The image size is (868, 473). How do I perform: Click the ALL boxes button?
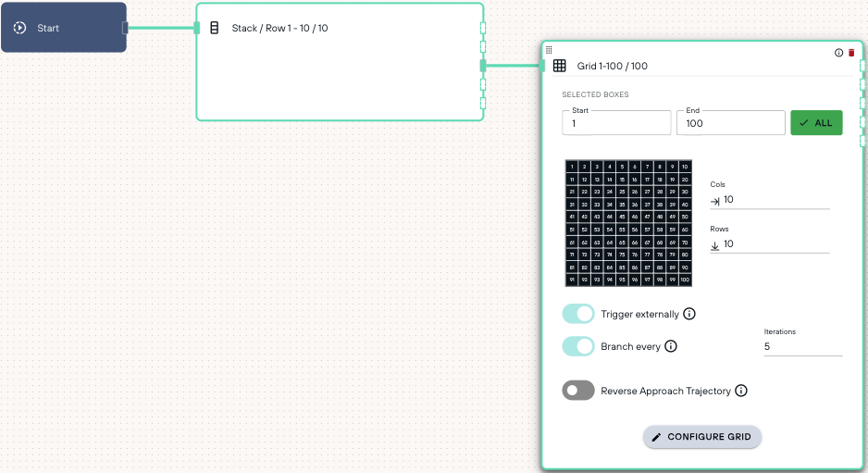pyautogui.click(x=816, y=123)
